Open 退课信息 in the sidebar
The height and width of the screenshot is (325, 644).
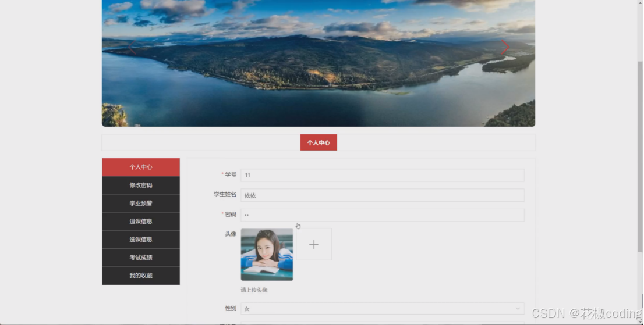pos(141,222)
